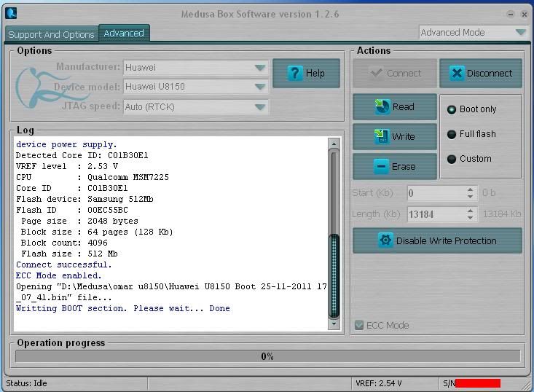Viewport: 534px width, 392px height.
Task: Select the Full flash radio option
Action: tap(452, 135)
